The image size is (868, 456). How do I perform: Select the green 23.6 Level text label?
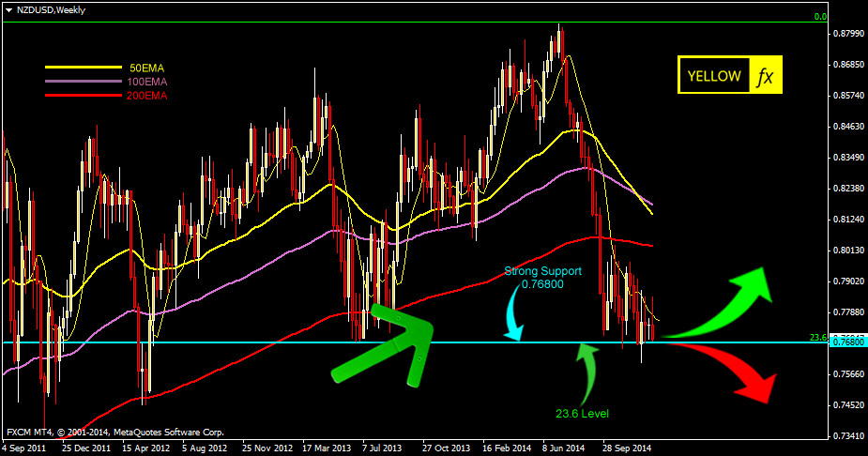coord(583,414)
